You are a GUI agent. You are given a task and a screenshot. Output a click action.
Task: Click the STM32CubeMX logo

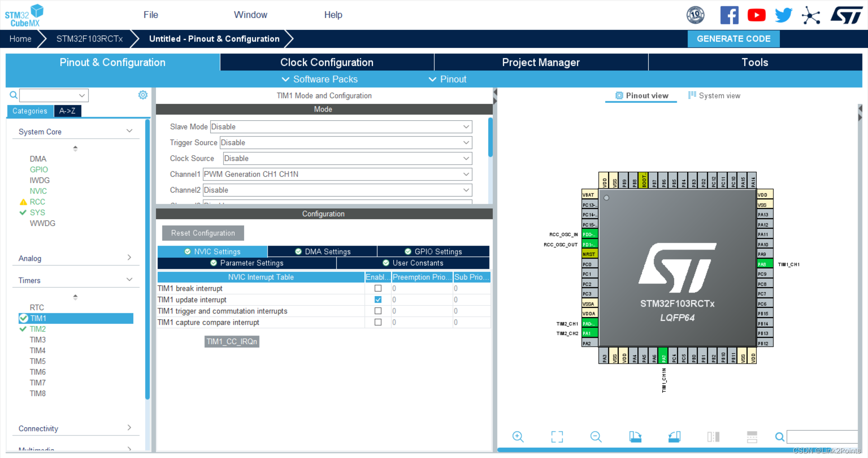(24, 16)
